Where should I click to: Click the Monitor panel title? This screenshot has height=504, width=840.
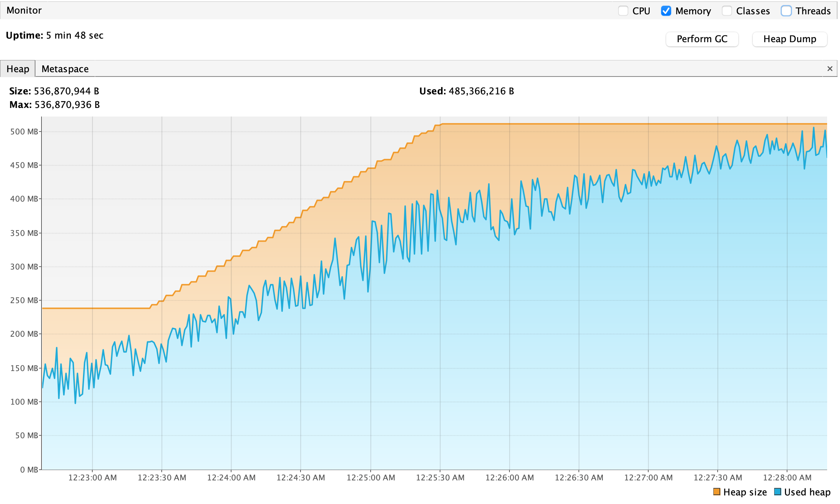[x=24, y=10]
